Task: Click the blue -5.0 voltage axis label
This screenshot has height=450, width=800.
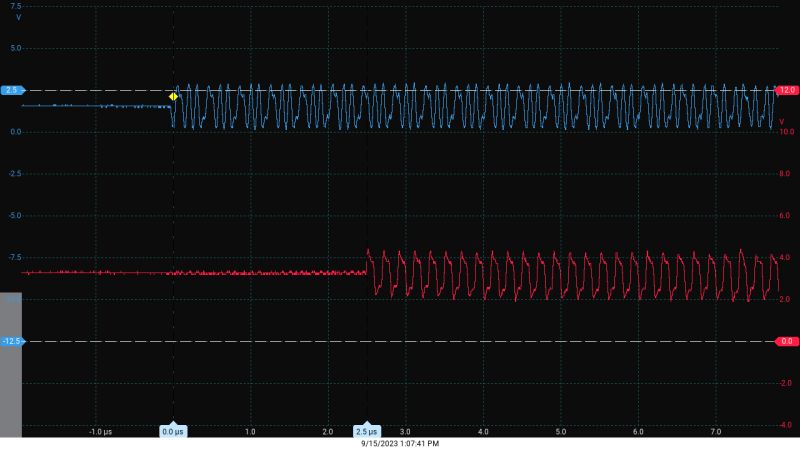Action: (x=15, y=215)
